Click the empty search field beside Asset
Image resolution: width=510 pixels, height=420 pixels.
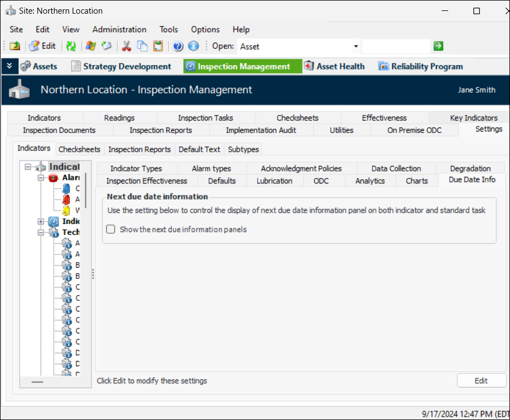tap(395, 47)
